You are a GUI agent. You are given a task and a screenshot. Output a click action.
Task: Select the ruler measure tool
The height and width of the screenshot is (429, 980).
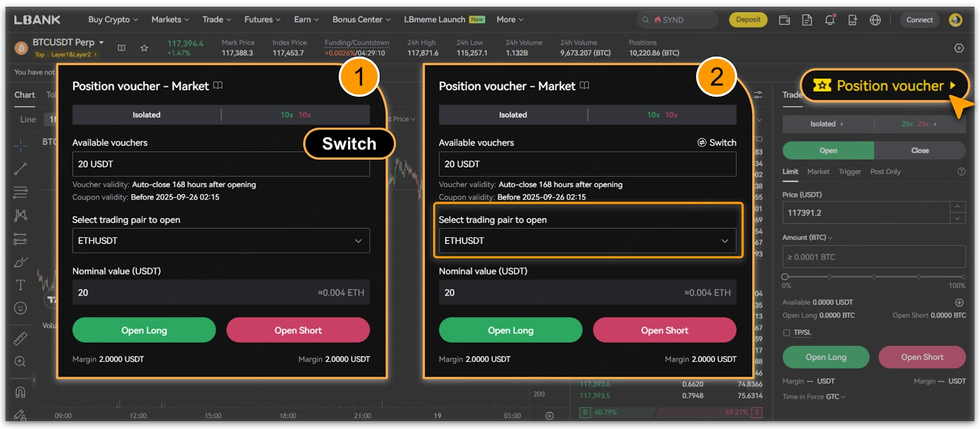pyautogui.click(x=20, y=338)
